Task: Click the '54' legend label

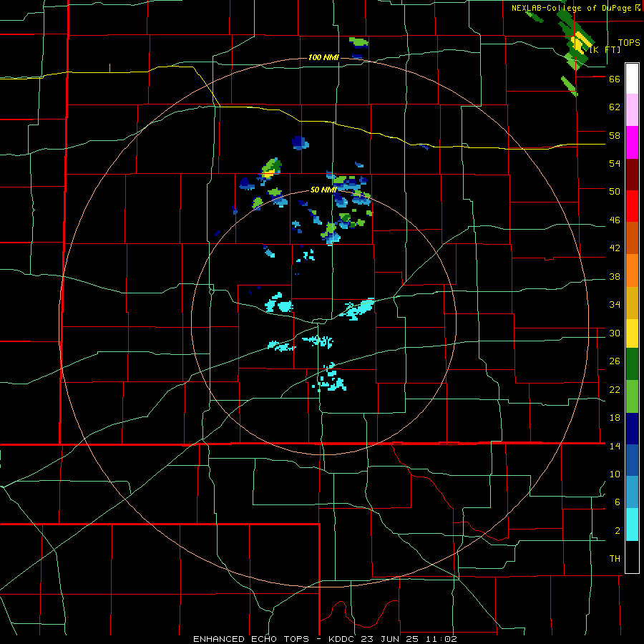Action: point(615,163)
